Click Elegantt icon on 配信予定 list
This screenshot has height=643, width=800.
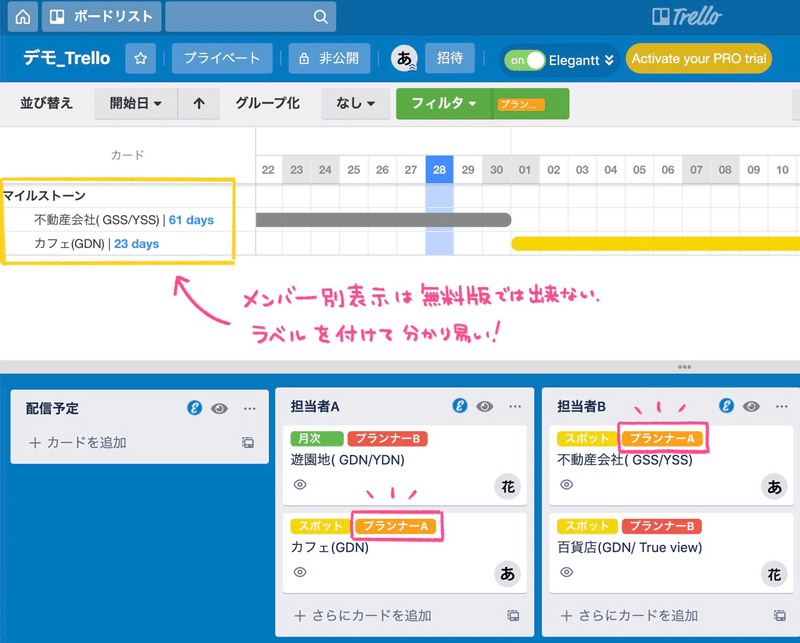click(x=194, y=408)
